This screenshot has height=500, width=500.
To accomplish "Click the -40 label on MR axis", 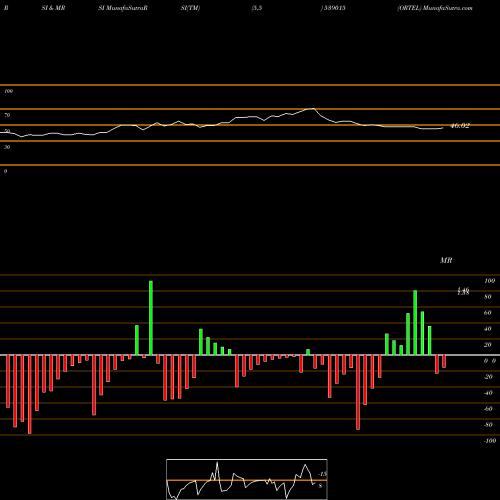I will tap(488, 393).
